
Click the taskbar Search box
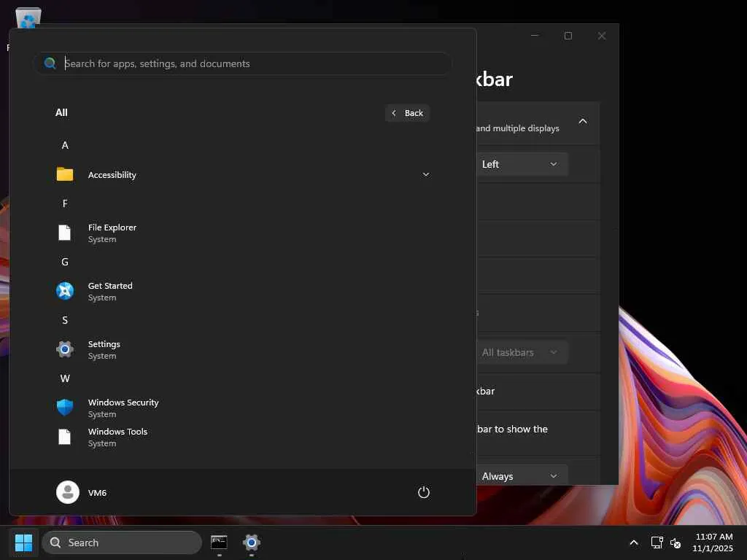122,542
